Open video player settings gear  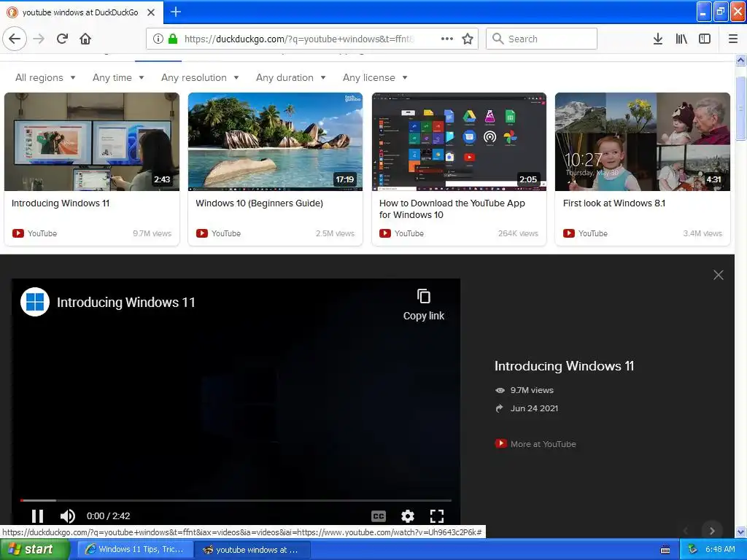tap(408, 516)
